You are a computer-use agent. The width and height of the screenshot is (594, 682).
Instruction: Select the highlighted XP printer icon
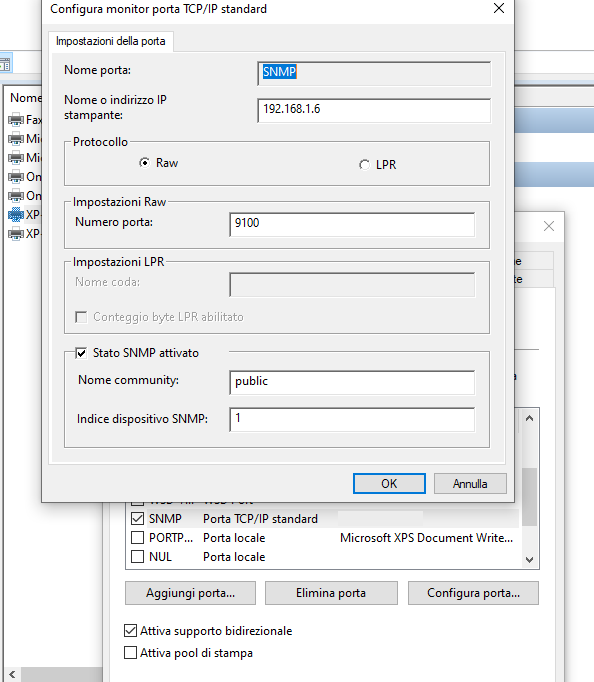[x=16, y=215]
